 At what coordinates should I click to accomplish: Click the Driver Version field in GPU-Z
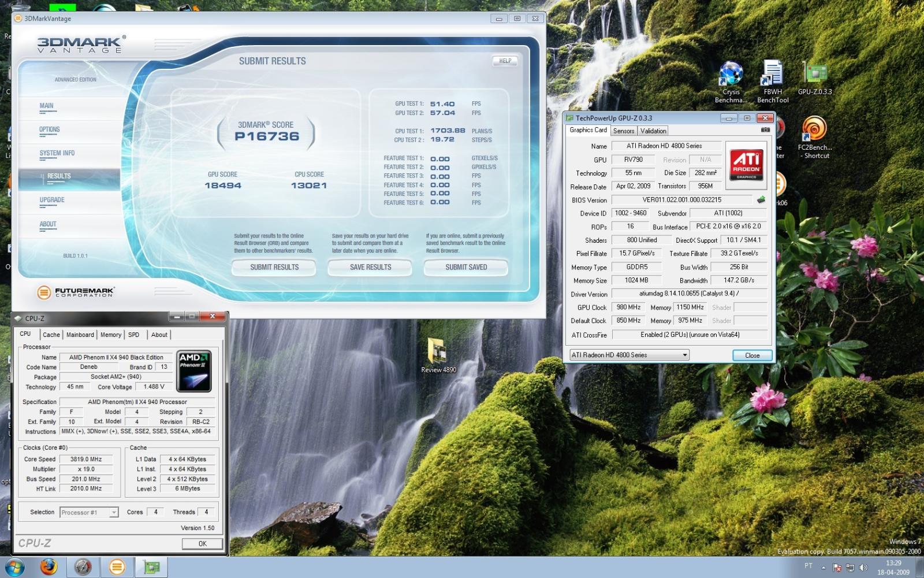(690, 294)
